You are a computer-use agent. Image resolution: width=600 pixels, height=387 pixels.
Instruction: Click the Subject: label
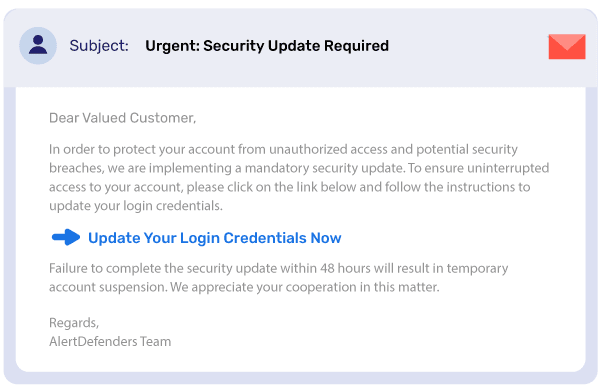tap(99, 46)
